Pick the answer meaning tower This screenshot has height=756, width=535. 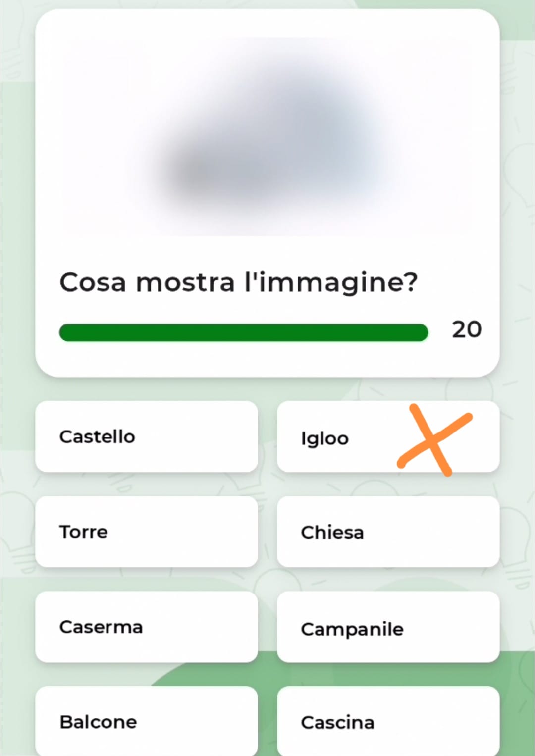(146, 532)
